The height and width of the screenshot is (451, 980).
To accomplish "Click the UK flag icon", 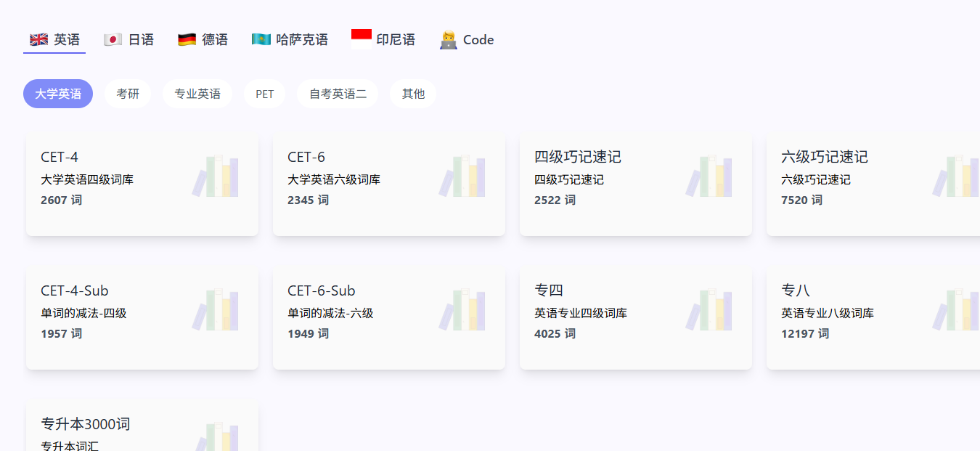I will click(x=38, y=40).
